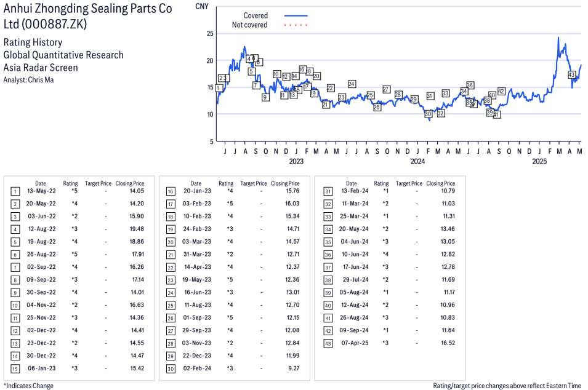This screenshot has width=588, height=390.
Task: Click closing price 16.63
Action: 137,305
